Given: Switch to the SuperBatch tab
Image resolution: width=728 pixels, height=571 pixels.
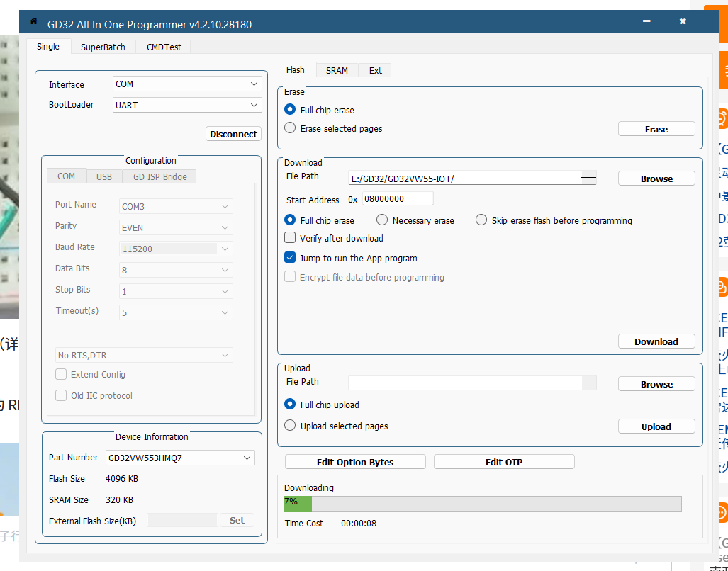Looking at the screenshot, I should [103, 47].
